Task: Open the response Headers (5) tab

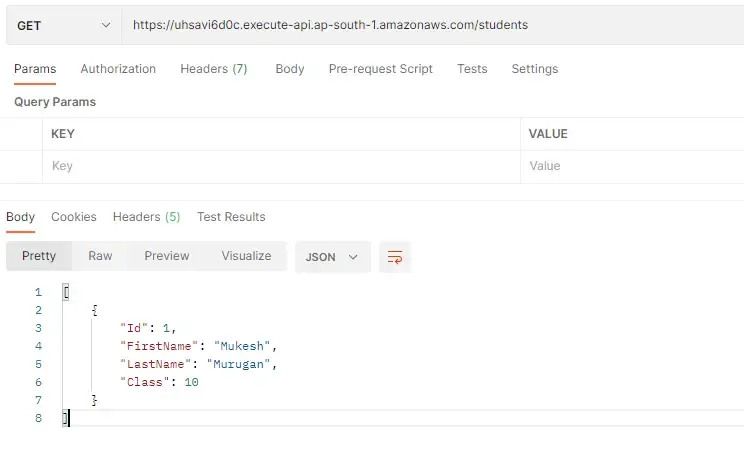Action: pyautogui.click(x=147, y=217)
